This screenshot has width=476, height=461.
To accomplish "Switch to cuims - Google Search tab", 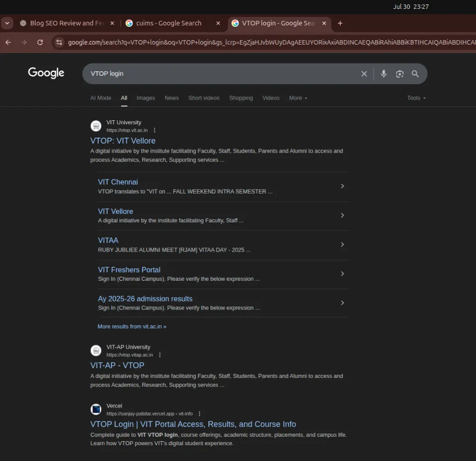I will 173,23.
